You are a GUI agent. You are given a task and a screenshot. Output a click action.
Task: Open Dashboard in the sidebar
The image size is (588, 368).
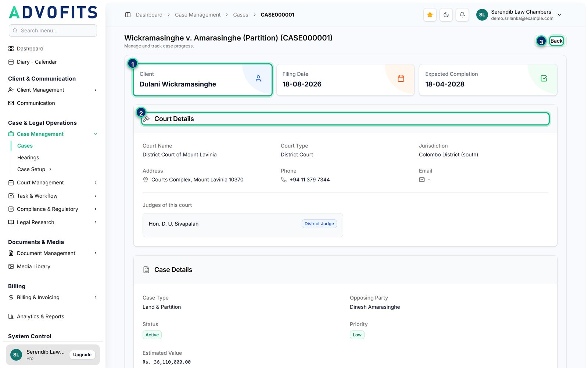(53, 49)
